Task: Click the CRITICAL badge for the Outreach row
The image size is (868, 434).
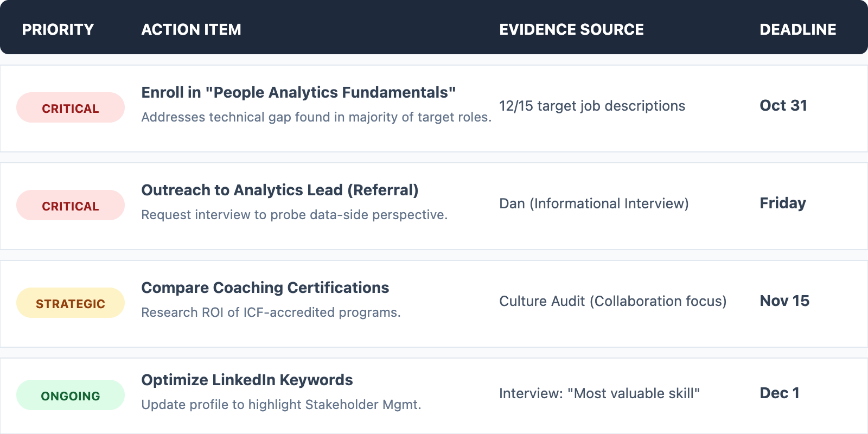Action: pos(71,206)
